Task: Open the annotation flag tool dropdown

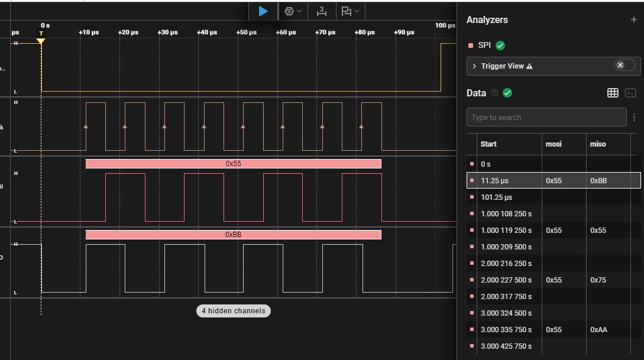Action: pyautogui.click(x=350, y=11)
